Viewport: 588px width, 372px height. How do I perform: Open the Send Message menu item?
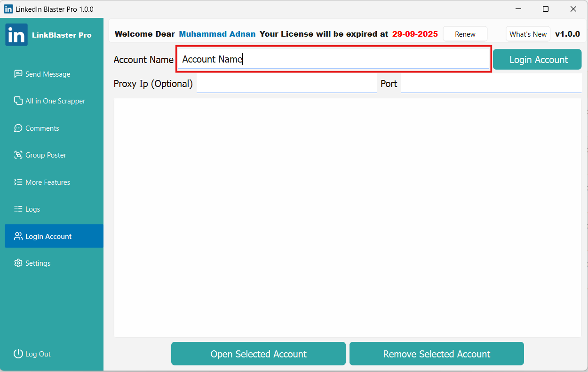click(x=48, y=74)
